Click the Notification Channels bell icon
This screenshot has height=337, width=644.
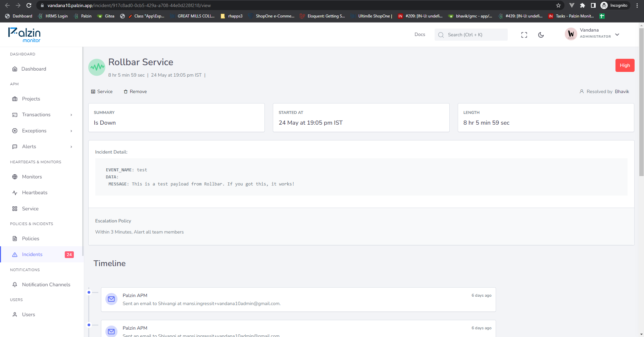coord(15,285)
